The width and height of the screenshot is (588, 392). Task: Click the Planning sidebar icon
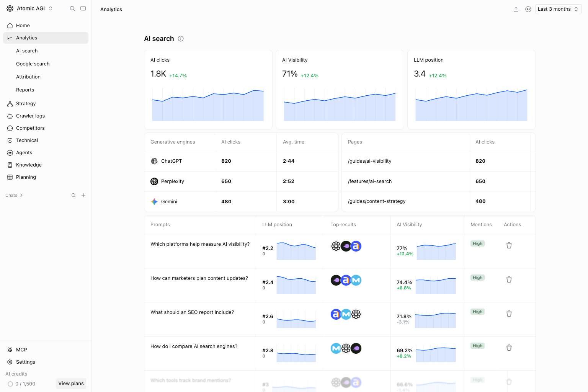(x=10, y=177)
